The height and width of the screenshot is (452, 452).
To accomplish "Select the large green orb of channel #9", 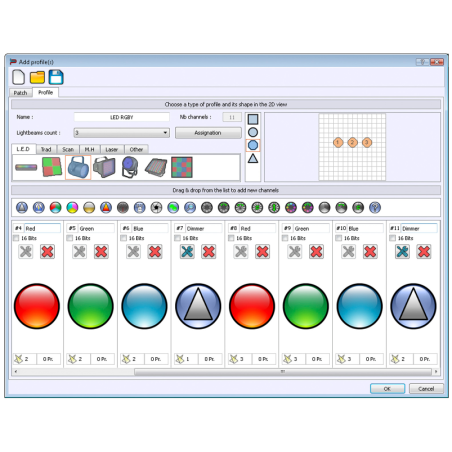I will pos(306,306).
